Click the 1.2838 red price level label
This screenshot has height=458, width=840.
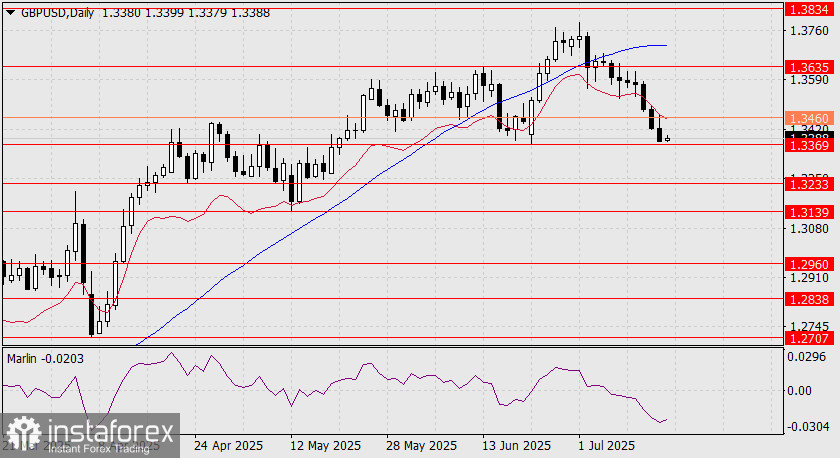pyautogui.click(x=809, y=299)
